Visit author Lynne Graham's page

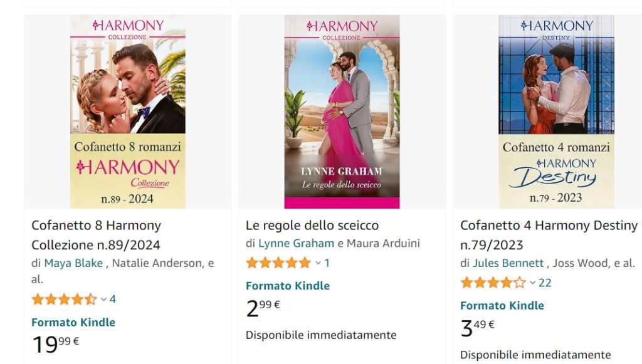(x=296, y=243)
